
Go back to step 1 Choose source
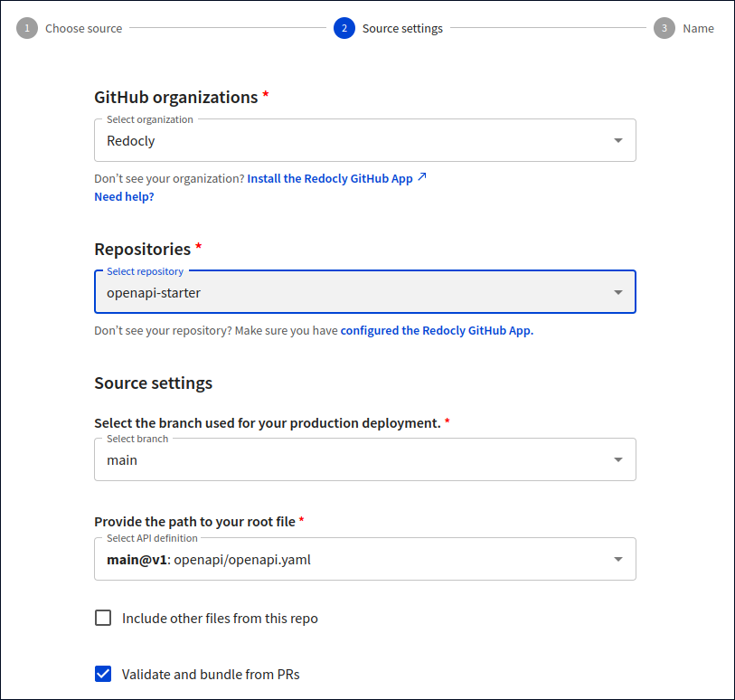point(70,28)
